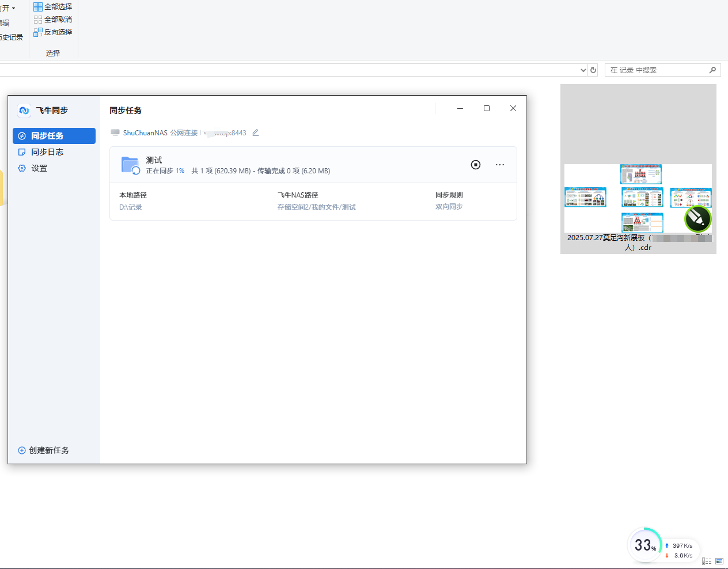Click the 同步任务 page heading
Image resolution: width=728 pixels, height=569 pixels.
tap(126, 111)
